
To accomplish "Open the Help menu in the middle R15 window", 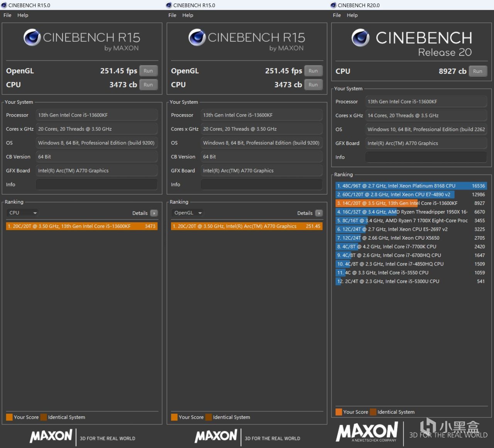I will (x=188, y=15).
